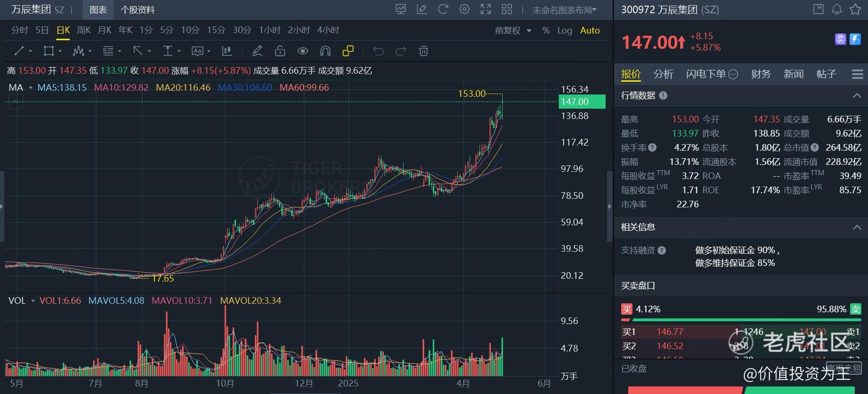Toggle the magnet snap mode
This screenshot has height=394, width=868.
(325, 51)
